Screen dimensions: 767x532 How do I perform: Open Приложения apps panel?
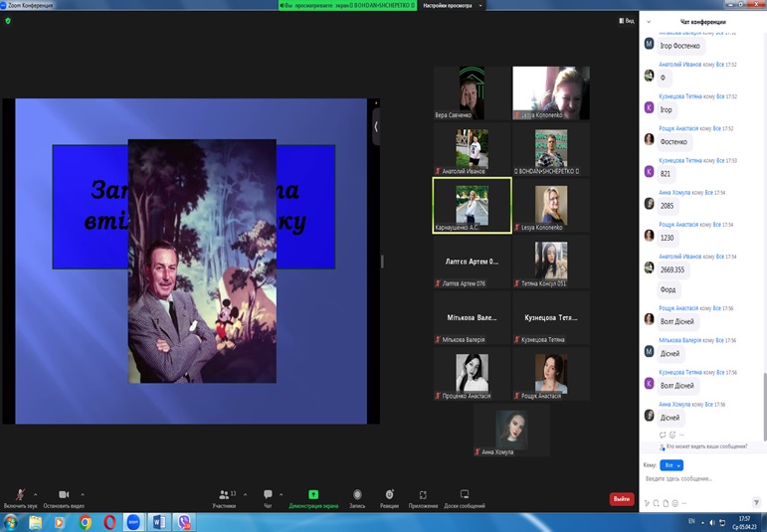[x=423, y=499]
